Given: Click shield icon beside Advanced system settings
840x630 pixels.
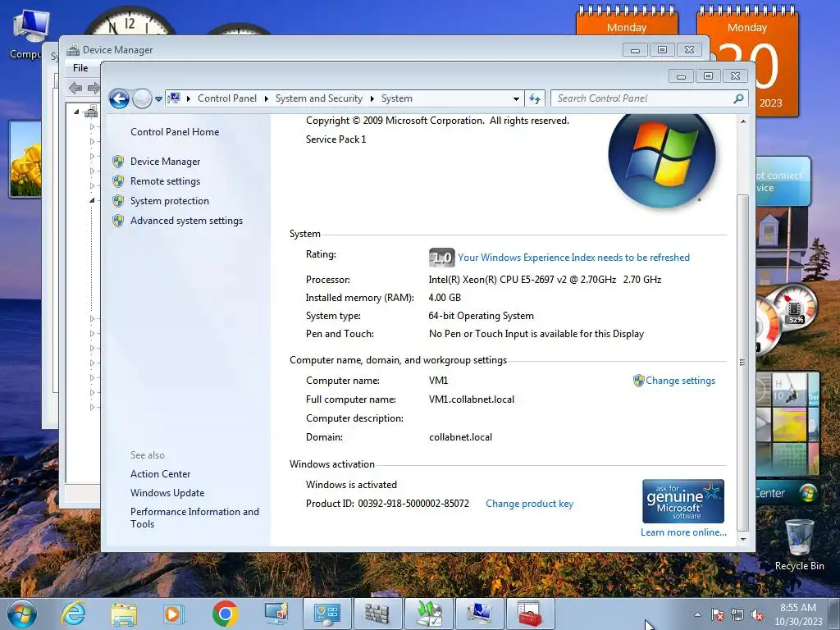Looking at the screenshot, I should [x=118, y=221].
